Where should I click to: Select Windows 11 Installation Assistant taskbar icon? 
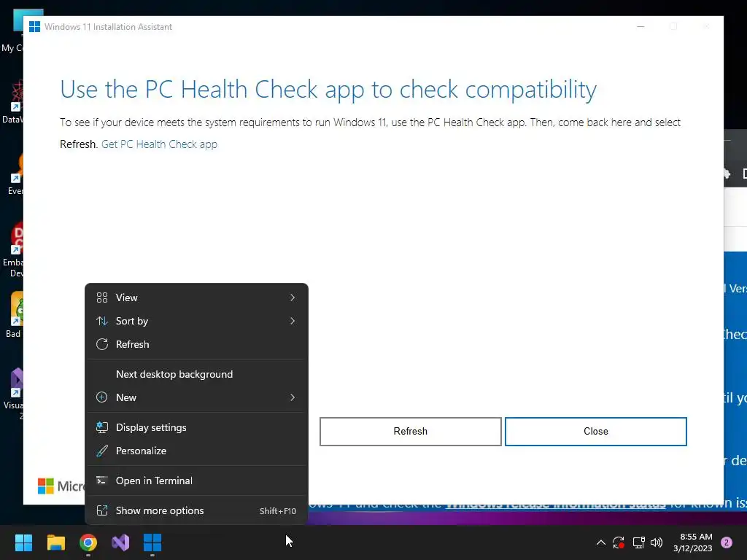pyautogui.click(x=152, y=542)
